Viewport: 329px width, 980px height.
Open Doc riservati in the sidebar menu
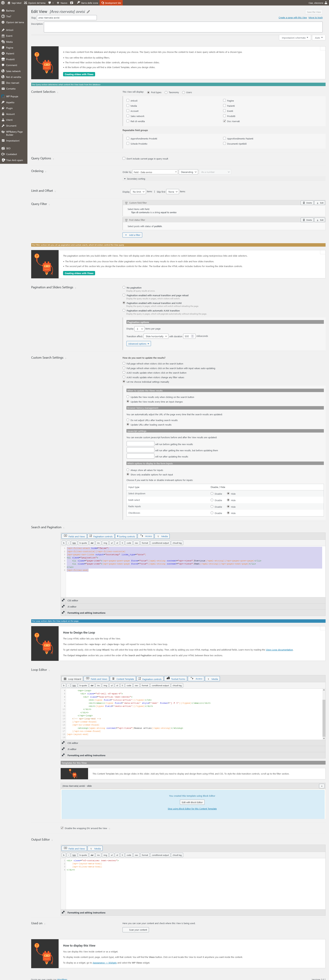point(13,83)
